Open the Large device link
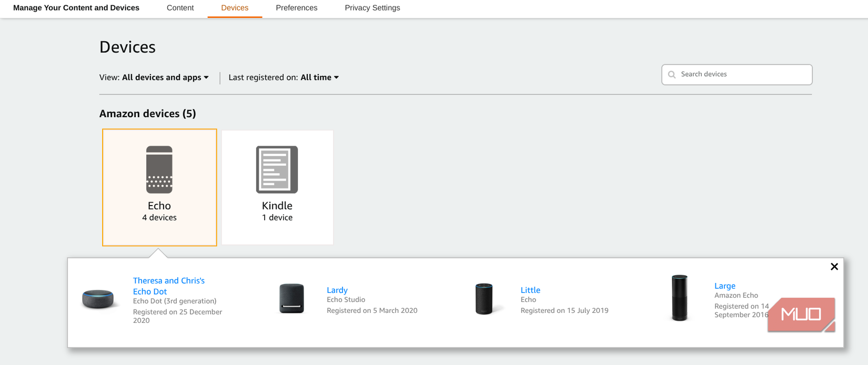Image resolution: width=868 pixels, height=365 pixels. coord(725,286)
